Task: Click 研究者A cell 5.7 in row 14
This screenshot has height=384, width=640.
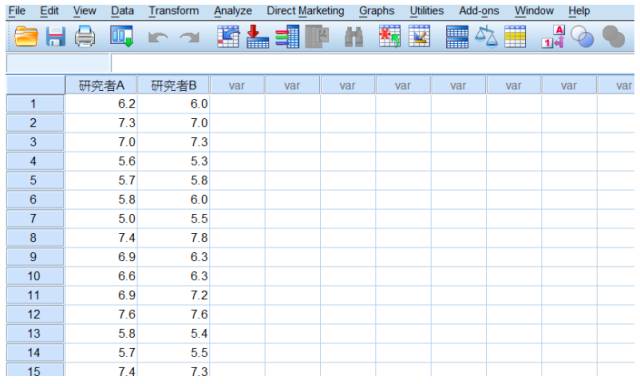Action: [101, 353]
